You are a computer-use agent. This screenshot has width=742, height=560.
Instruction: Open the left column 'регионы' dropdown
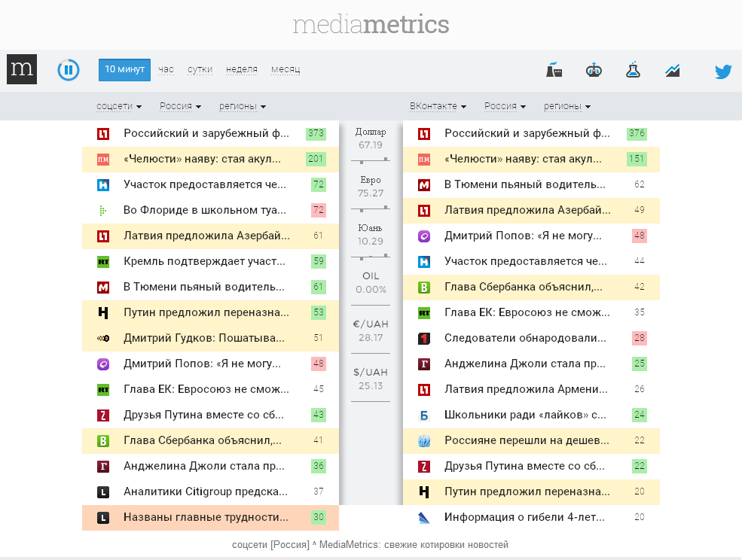pos(243,106)
